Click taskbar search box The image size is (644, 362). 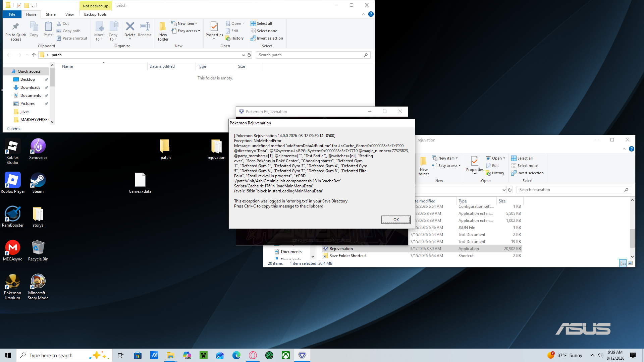(x=64, y=355)
